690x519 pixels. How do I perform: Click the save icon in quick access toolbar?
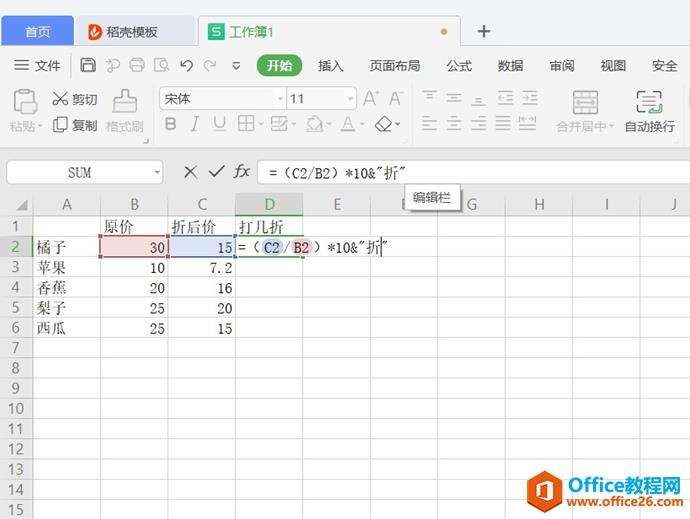pyautogui.click(x=88, y=66)
